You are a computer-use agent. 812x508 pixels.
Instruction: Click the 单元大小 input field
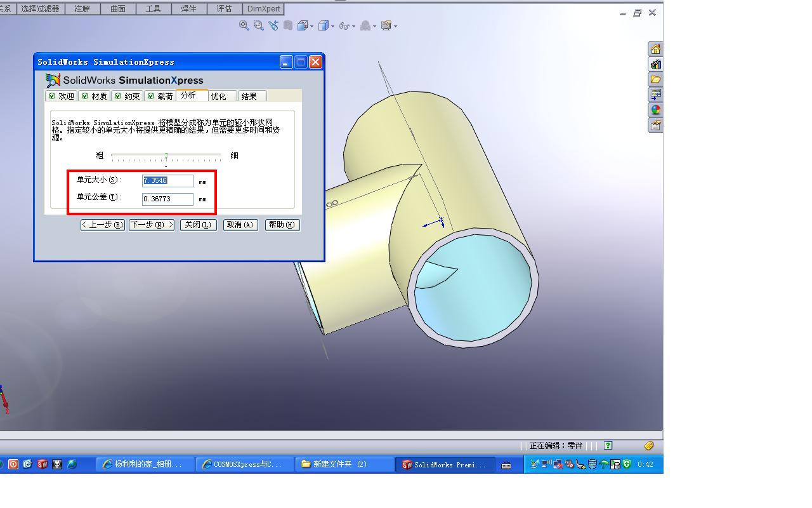pos(167,181)
